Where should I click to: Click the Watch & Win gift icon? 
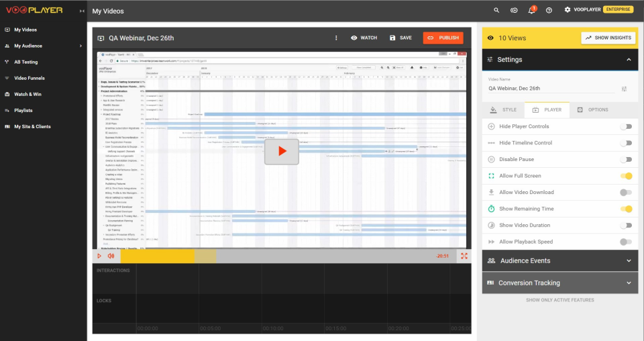pyautogui.click(x=7, y=94)
